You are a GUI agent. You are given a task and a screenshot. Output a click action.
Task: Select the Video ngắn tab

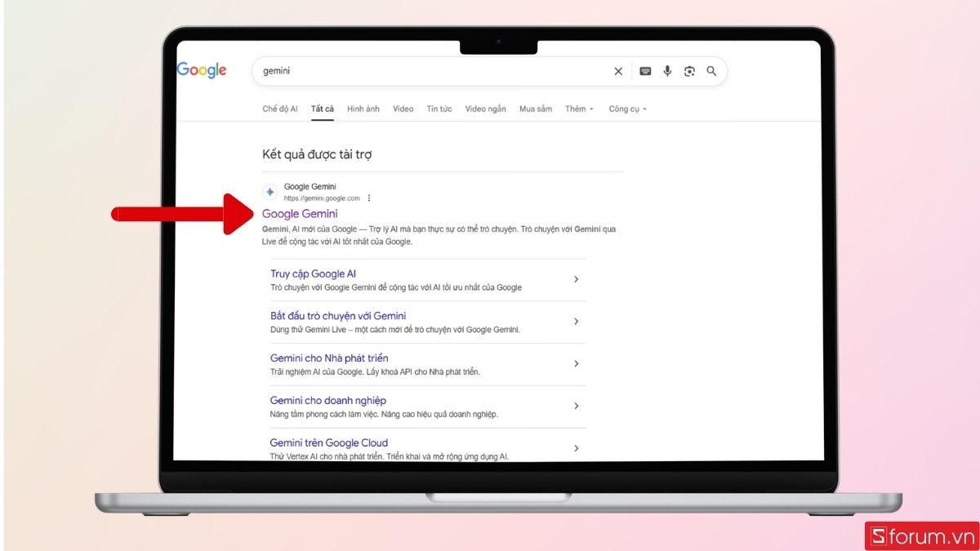[x=485, y=109]
